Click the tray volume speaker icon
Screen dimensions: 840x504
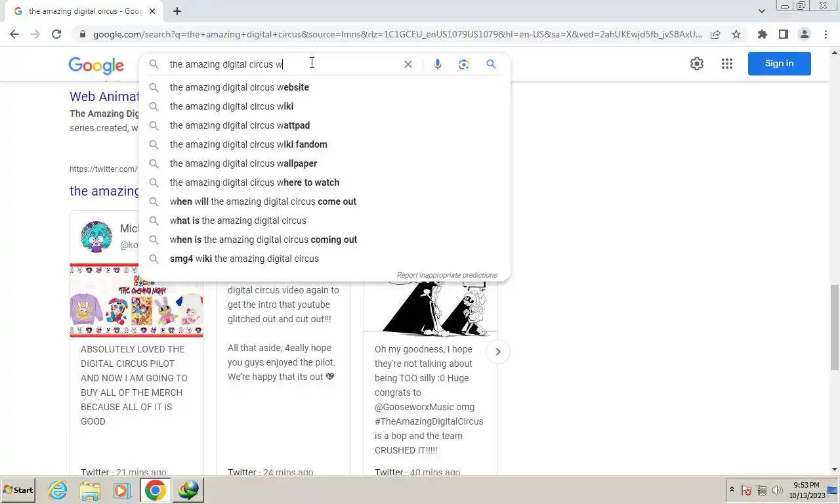[x=778, y=490]
